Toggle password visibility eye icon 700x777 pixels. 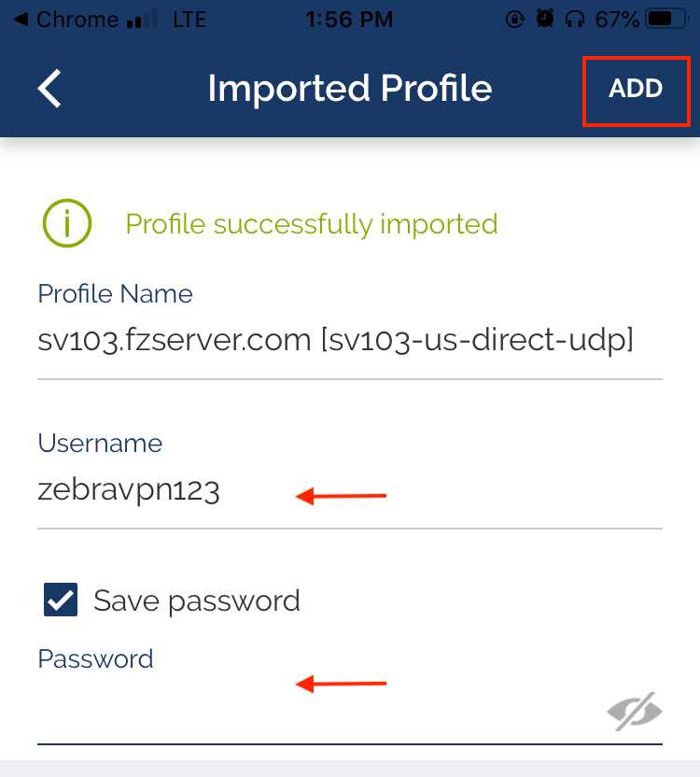(635, 712)
